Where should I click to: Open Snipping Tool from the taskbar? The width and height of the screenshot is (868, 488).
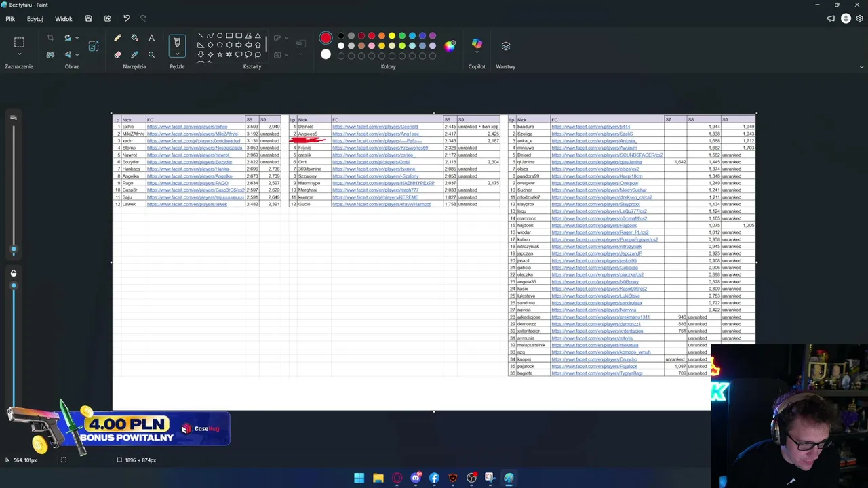pyautogui.click(x=490, y=478)
